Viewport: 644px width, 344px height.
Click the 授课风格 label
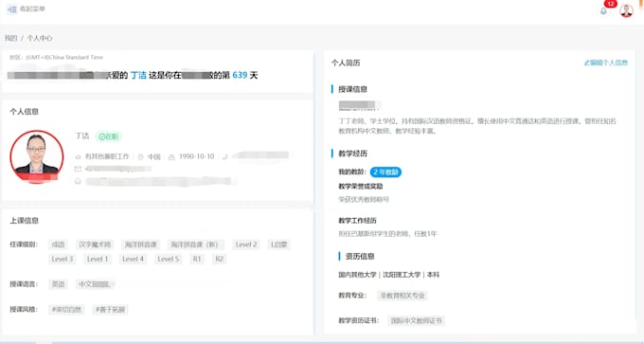pyautogui.click(x=24, y=310)
